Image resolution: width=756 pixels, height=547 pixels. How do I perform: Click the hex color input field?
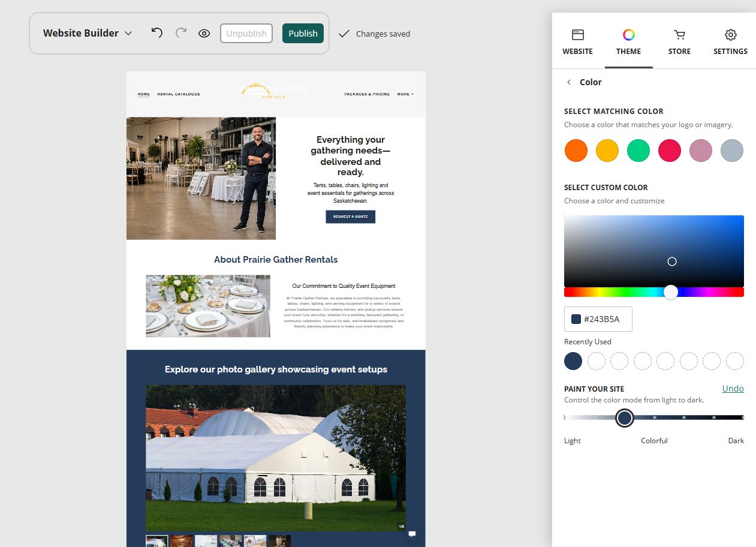coord(598,319)
